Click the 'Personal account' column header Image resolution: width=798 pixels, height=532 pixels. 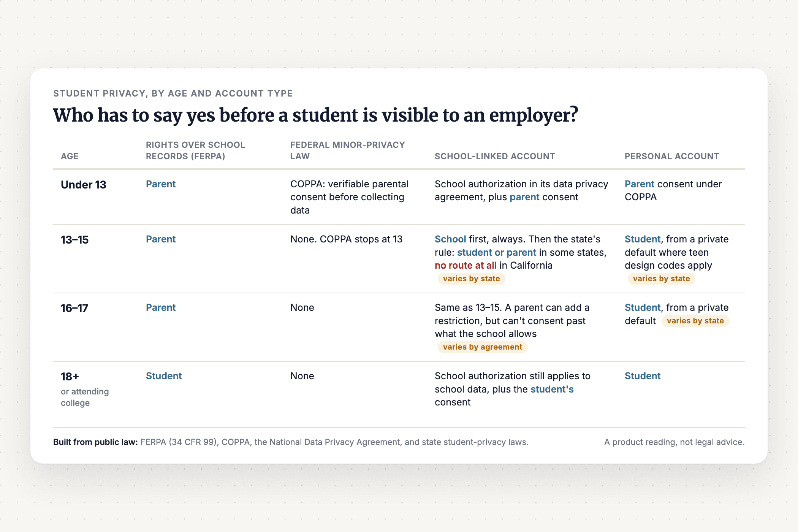click(x=672, y=156)
